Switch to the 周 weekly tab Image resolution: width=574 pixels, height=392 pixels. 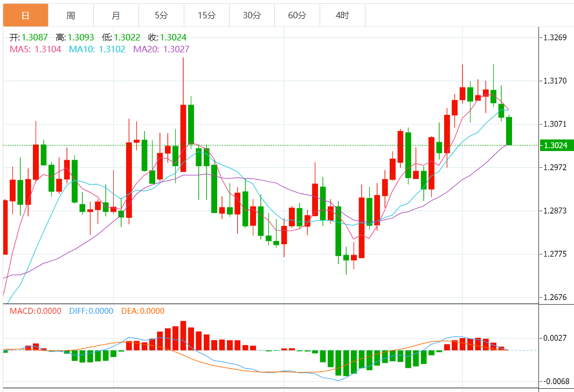pyautogui.click(x=71, y=15)
